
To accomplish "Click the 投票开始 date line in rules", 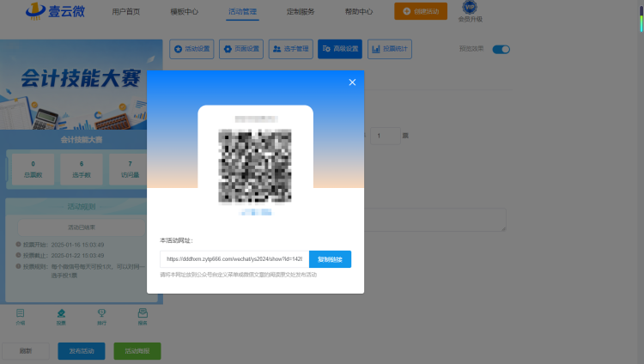I will [60, 245].
